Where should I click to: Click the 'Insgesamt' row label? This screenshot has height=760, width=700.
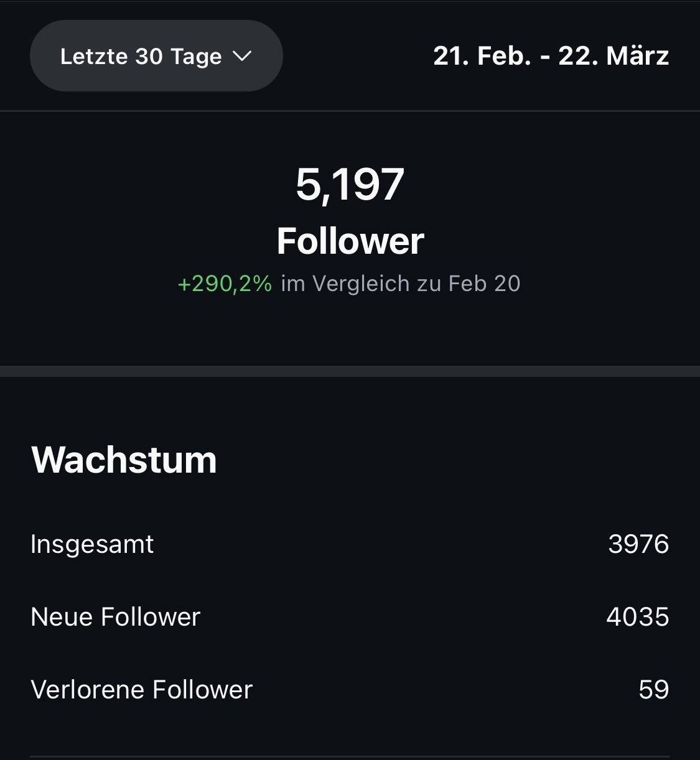click(91, 544)
